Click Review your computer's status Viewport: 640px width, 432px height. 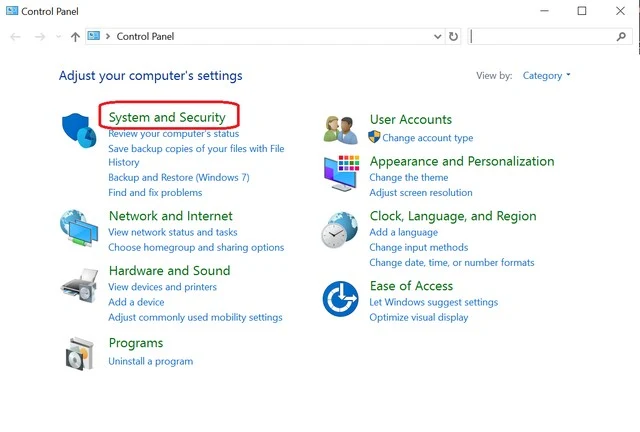tap(174, 134)
